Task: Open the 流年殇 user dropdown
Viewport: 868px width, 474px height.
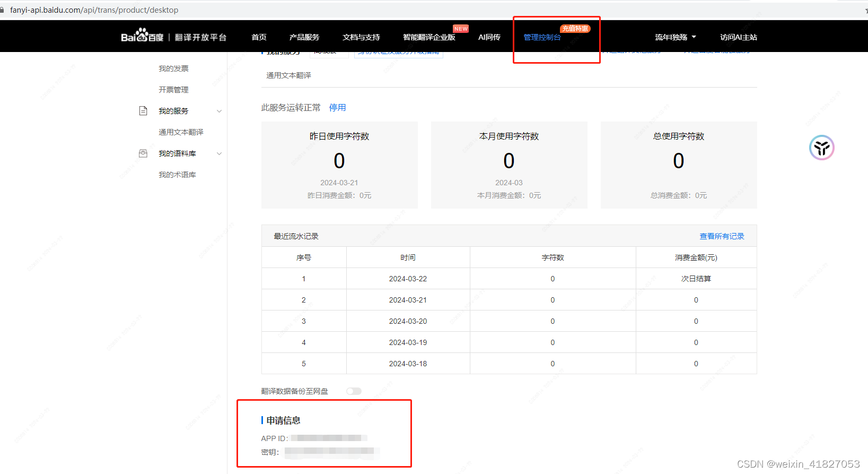Action: pyautogui.click(x=676, y=37)
